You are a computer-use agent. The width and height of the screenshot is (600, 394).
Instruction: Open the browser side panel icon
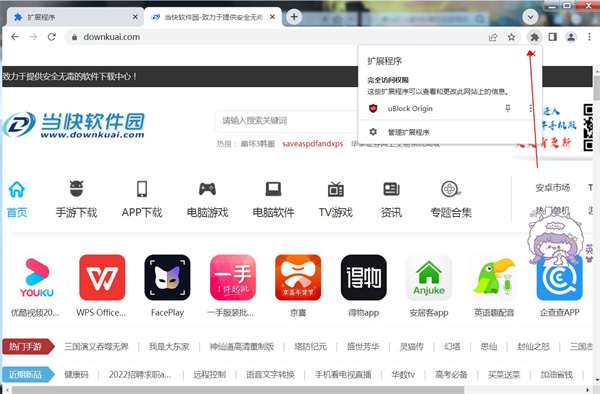553,37
